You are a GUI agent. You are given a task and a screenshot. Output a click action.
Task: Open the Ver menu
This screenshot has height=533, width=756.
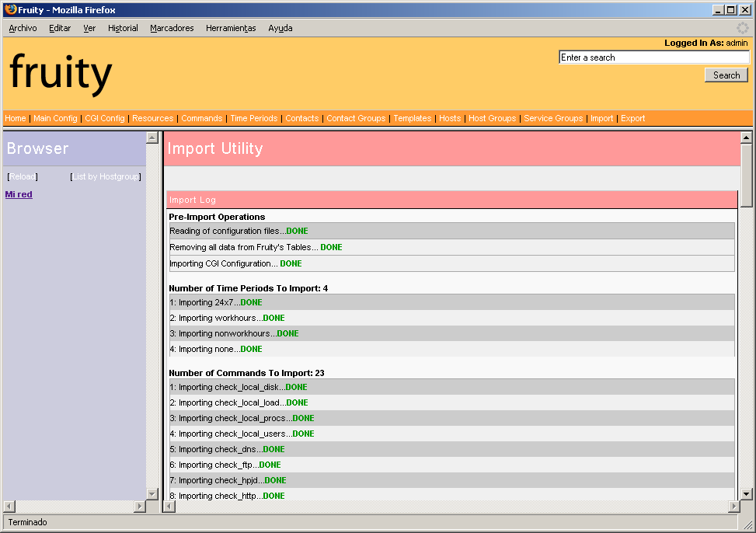pyautogui.click(x=89, y=28)
